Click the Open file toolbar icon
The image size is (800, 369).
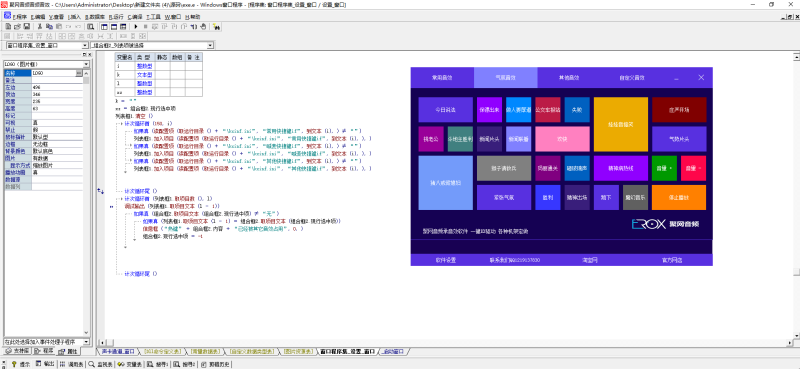(17, 27)
